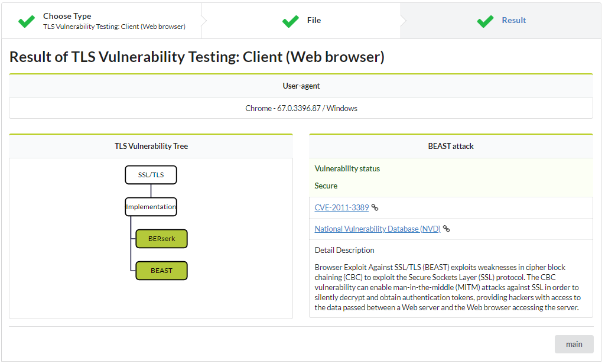
Task: Go to the File step label
Action: click(x=314, y=20)
